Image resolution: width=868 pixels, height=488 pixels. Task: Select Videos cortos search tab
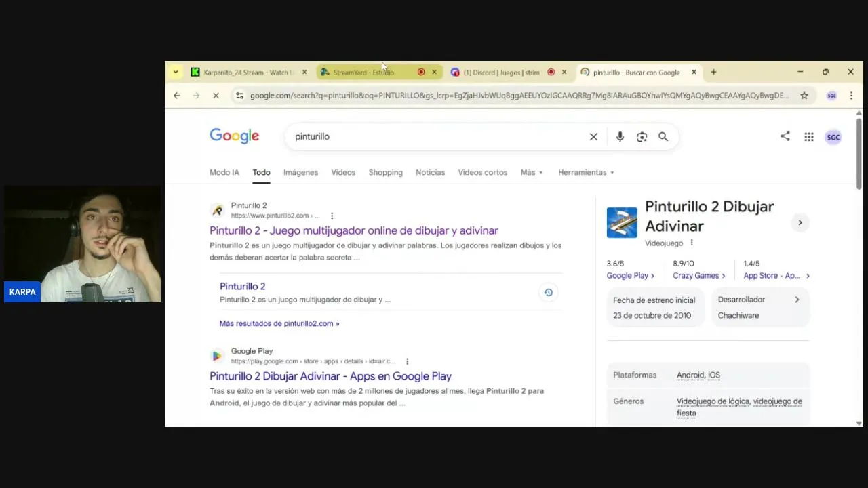click(483, 172)
